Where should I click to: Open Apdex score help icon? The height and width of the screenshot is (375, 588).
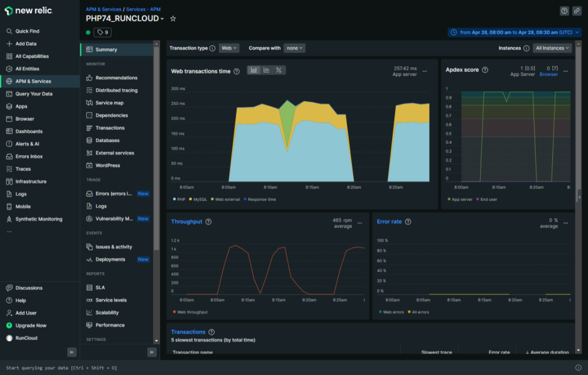click(x=485, y=69)
